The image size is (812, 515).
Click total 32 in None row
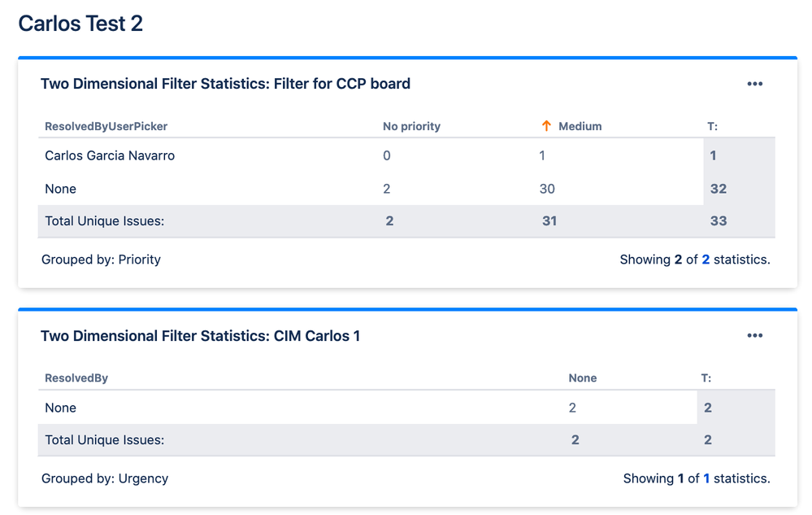(x=718, y=189)
